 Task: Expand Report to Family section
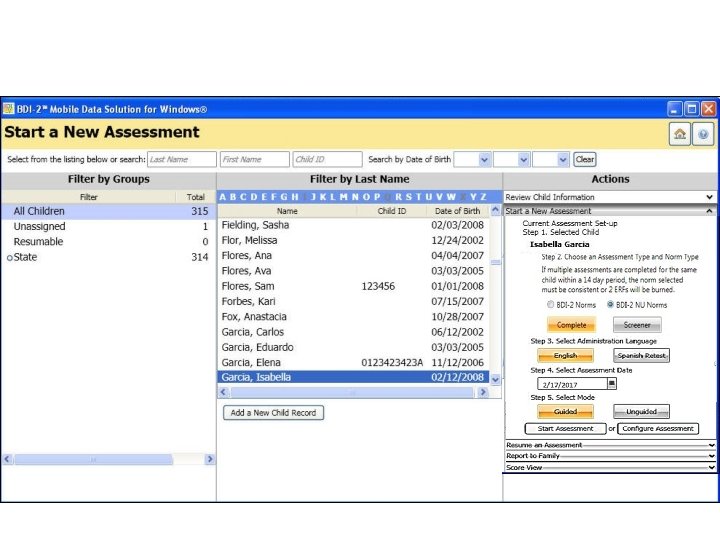pyautogui.click(x=610, y=456)
